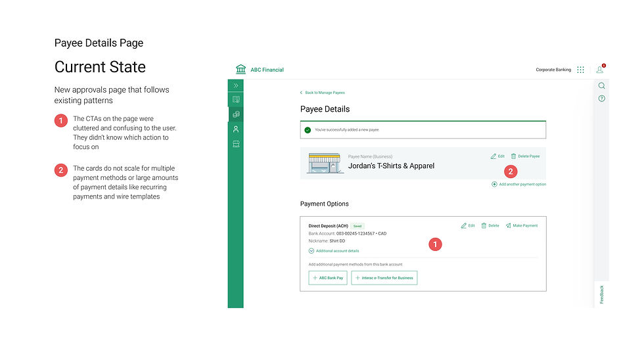Click "Jordan's T-Shirts & Apparel" name

click(x=391, y=166)
